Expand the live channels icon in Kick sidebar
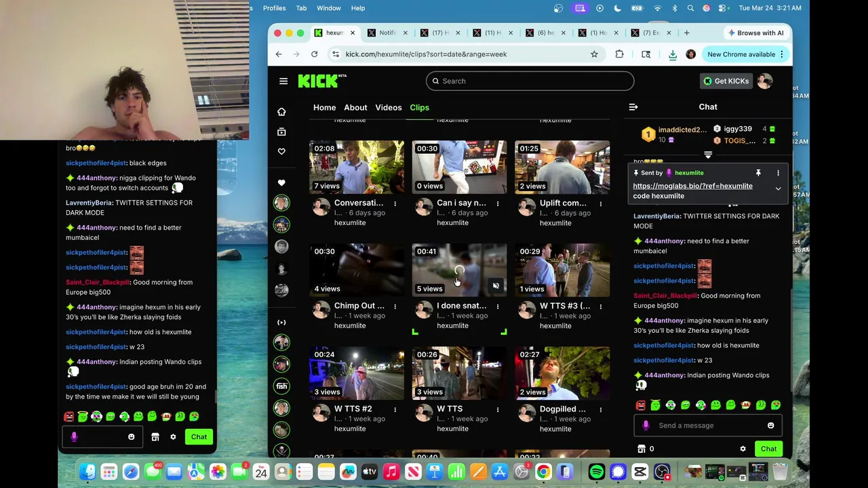868x488 pixels. (x=281, y=323)
